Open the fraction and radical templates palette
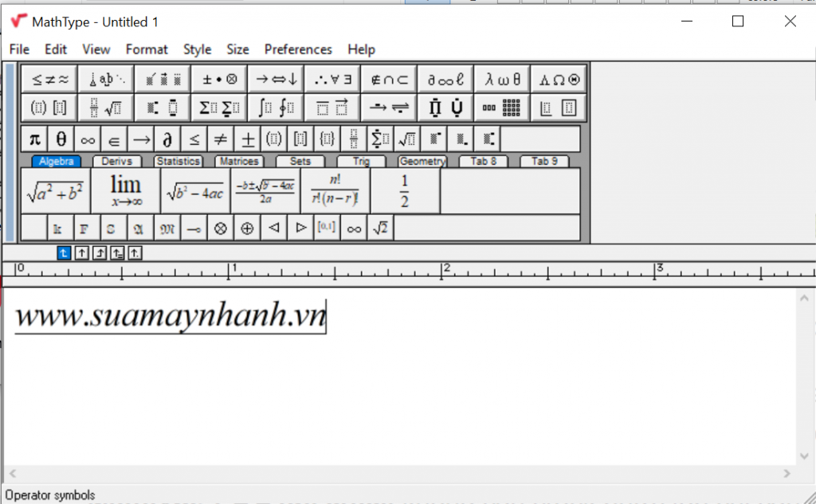This screenshot has height=504, width=816. point(106,107)
